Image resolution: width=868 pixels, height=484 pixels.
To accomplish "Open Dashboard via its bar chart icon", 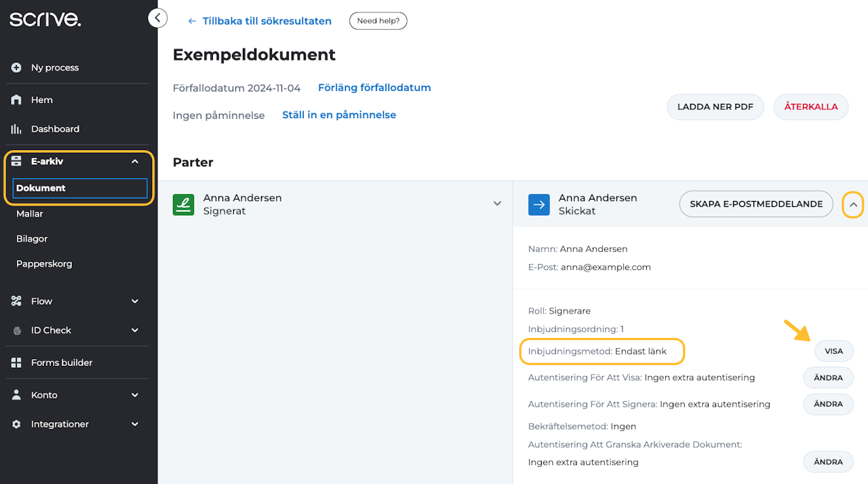I will [x=16, y=129].
